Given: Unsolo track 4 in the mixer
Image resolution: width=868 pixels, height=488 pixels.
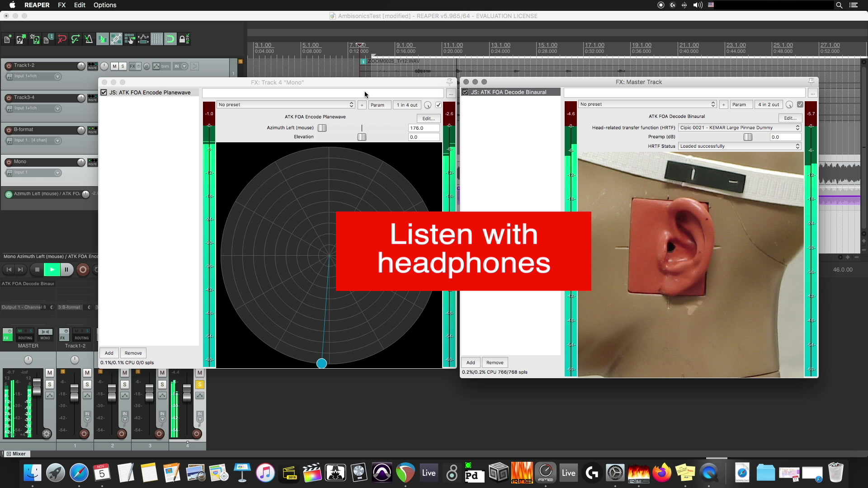Looking at the screenshot, I should tap(200, 385).
